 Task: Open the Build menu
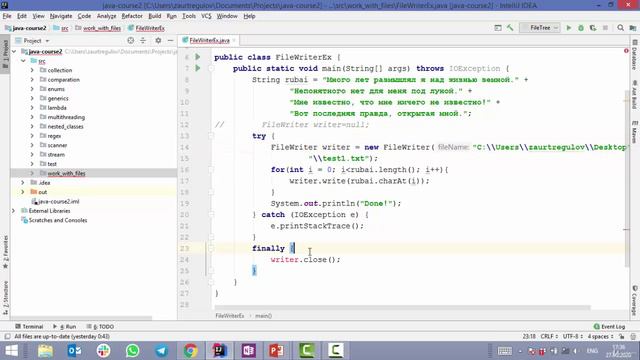[154, 16]
